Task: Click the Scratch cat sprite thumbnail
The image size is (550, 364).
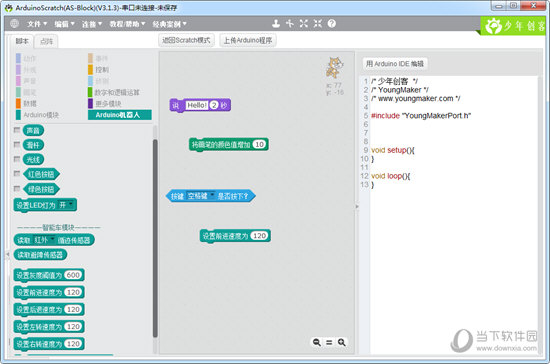Action: [334, 68]
